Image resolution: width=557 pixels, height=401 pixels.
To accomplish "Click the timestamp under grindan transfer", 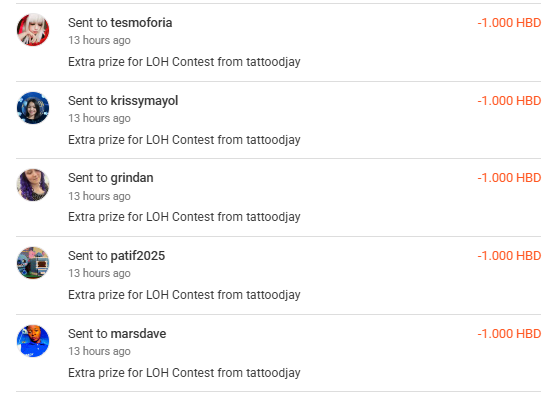I will 99,196.
